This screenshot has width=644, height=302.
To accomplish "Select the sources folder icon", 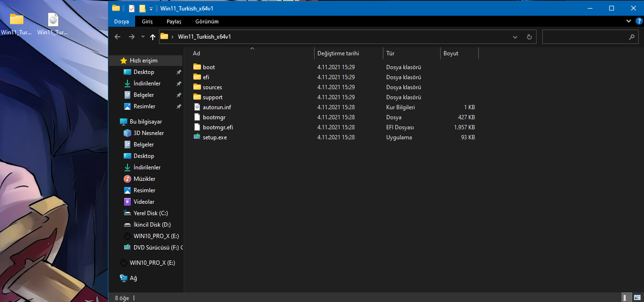I will point(197,87).
